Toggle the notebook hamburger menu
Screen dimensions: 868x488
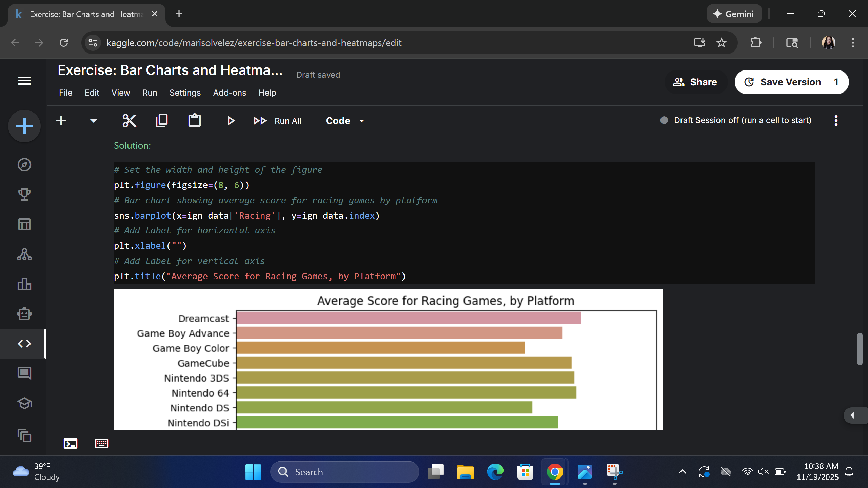coord(24,81)
